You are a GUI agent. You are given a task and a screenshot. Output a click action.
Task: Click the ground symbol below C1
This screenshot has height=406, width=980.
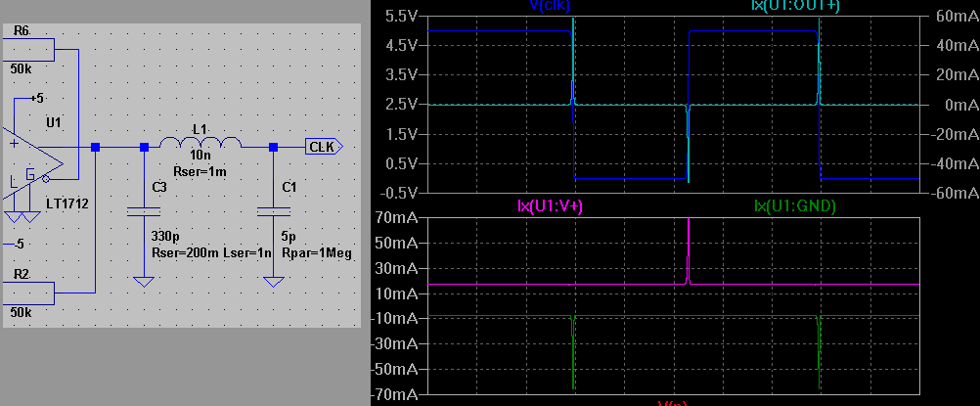(x=273, y=282)
